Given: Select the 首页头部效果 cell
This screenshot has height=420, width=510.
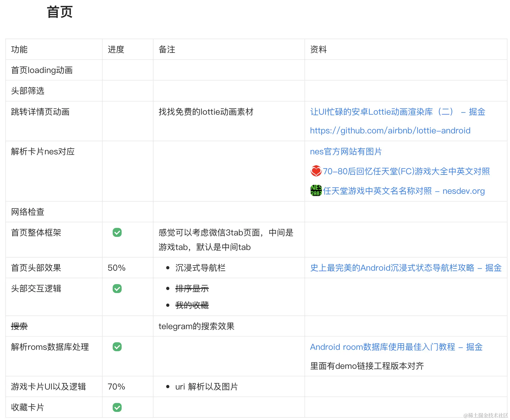Looking at the screenshot, I should [54, 268].
